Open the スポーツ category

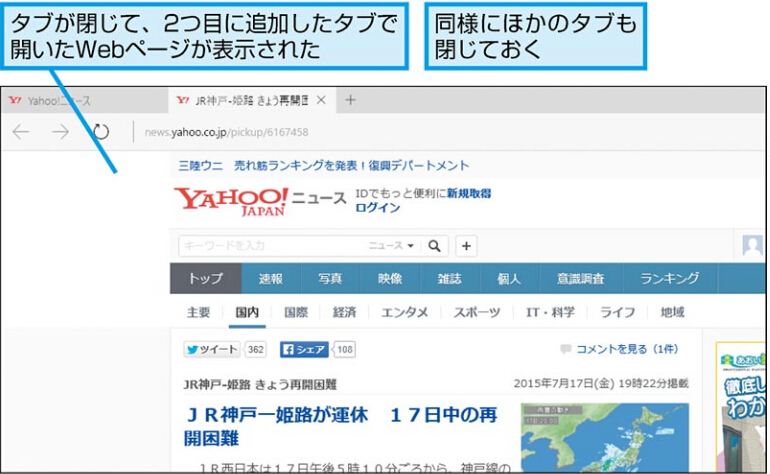pyautogui.click(x=476, y=312)
